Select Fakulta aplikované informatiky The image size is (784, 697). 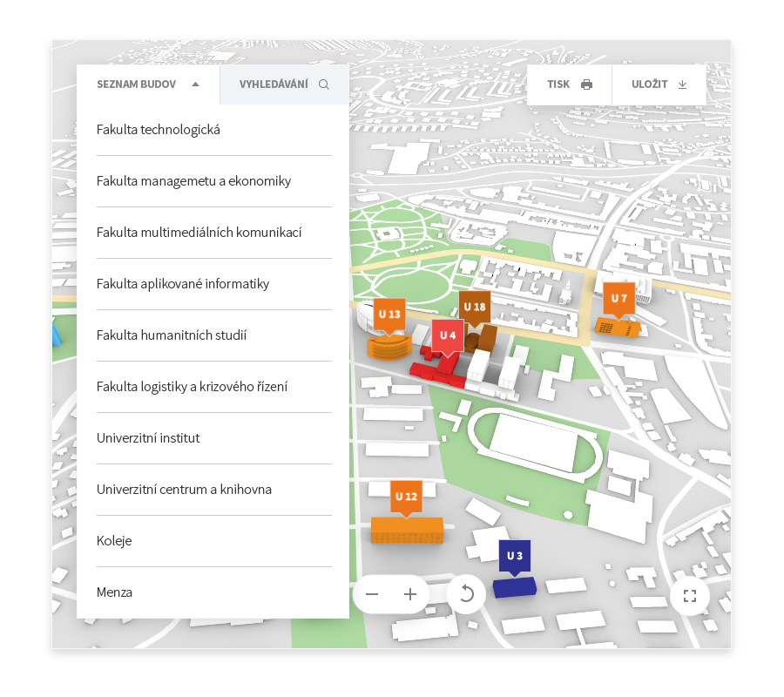[x=183, y=284]
